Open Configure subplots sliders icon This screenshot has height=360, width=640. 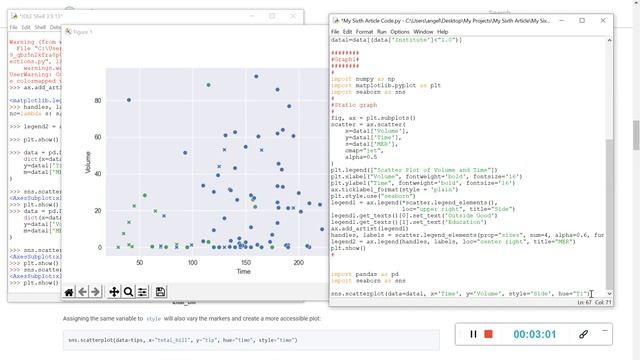pos(142,292)
